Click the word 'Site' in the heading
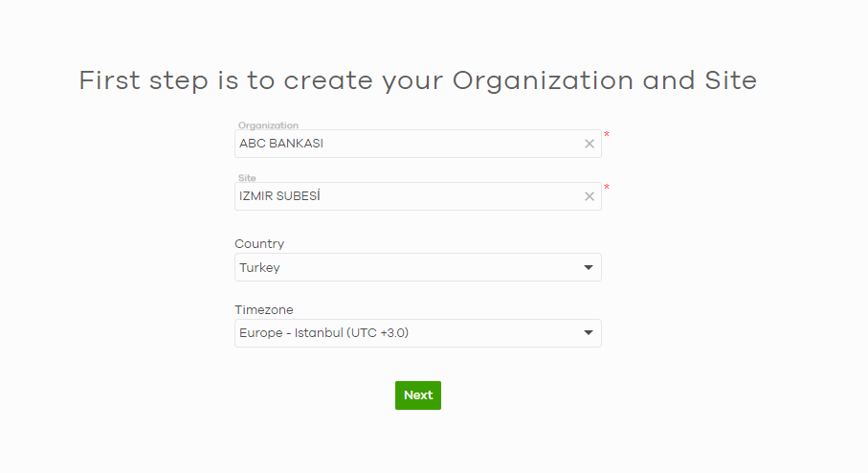This screenshot has width=868, height=473. (x=732, y=80)
